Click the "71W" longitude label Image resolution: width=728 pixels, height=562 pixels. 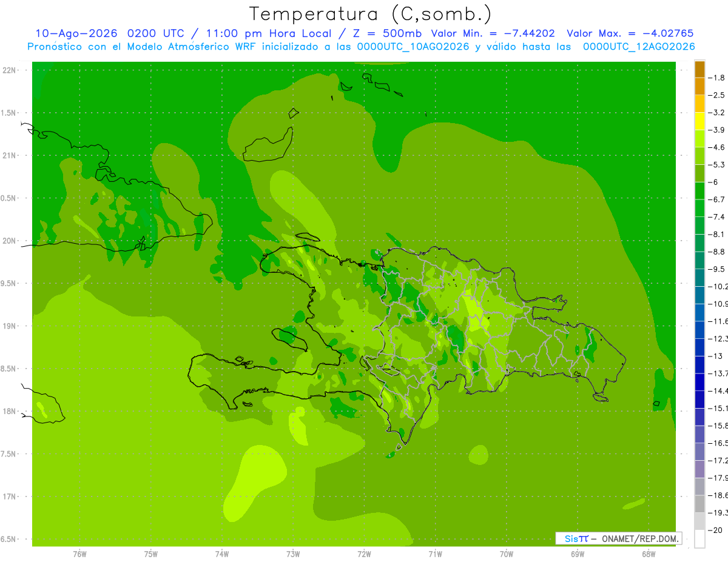(x=435, y=554)
